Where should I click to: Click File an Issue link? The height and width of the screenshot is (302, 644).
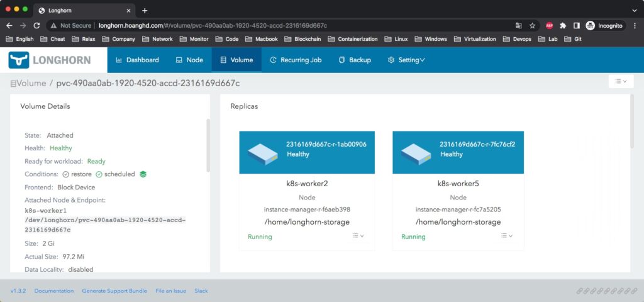coord(171,291)
